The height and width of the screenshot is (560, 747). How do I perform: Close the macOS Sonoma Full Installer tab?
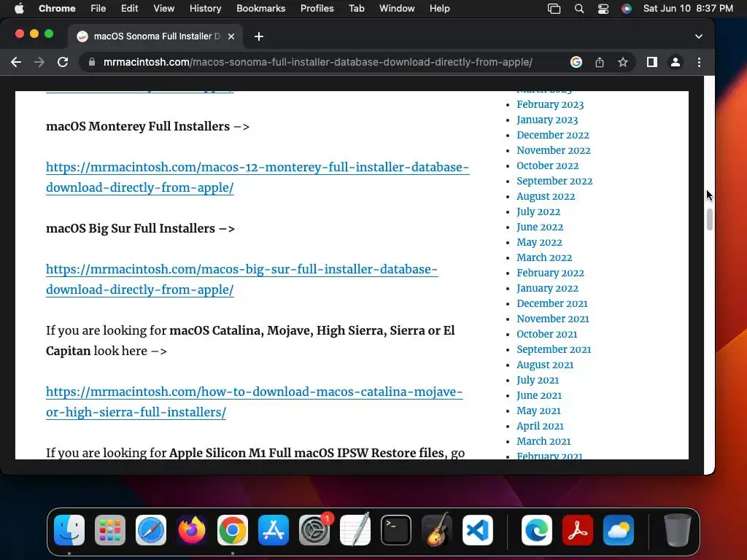231,36
